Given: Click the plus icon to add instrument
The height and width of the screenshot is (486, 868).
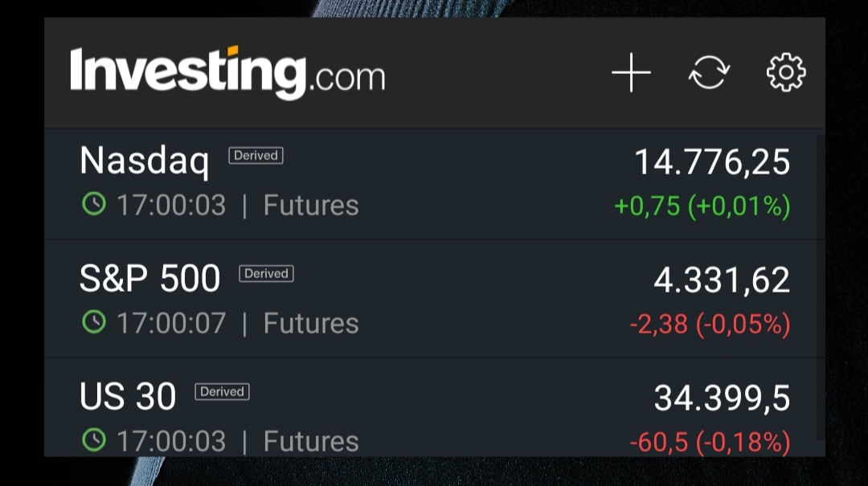Looking at the screenshot, I should coord(631,73).
